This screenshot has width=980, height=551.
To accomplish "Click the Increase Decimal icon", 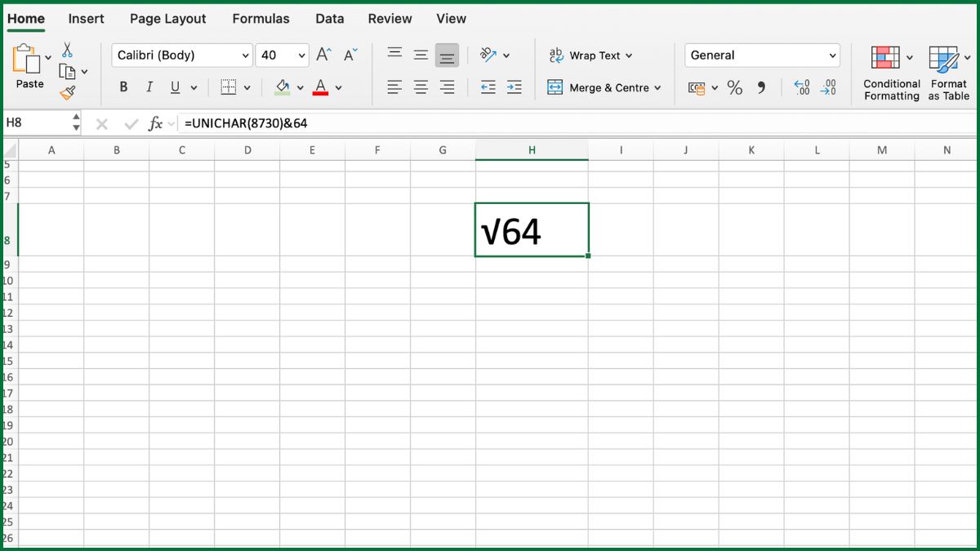I will [x=801, y=87].
